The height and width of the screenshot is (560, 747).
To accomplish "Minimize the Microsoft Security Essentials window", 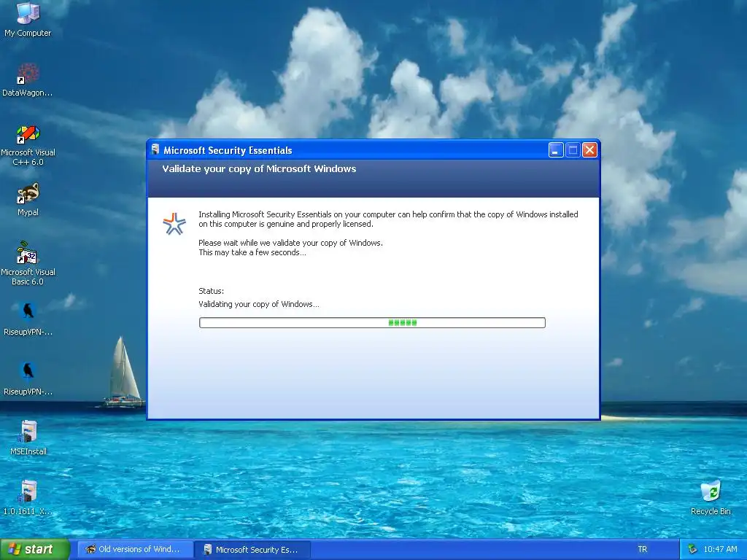I will (x=556, y=150).
